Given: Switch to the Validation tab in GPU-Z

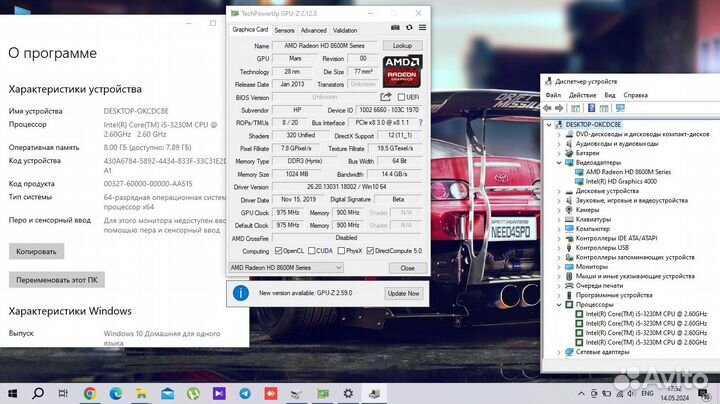Looking at the screenshot, I should pyautogui.click(x=345, y=30).
